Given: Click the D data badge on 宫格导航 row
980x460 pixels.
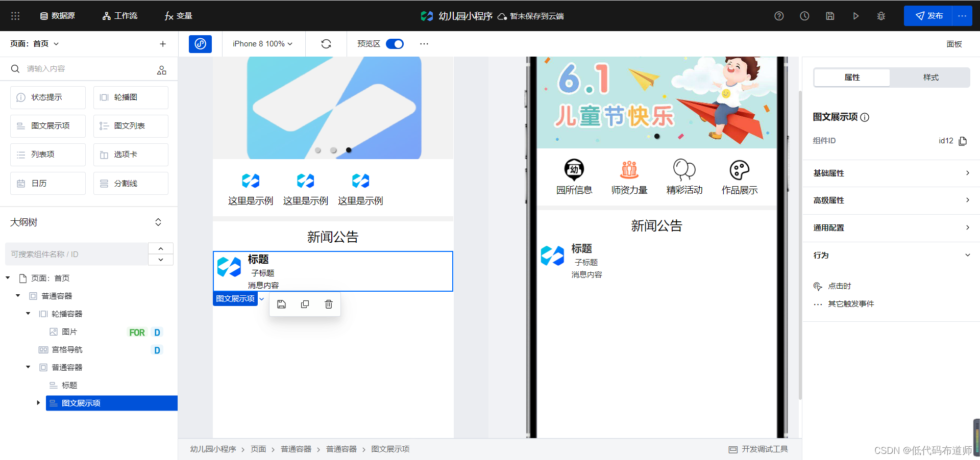Looking at the screenshot, I should coord(157,350).
